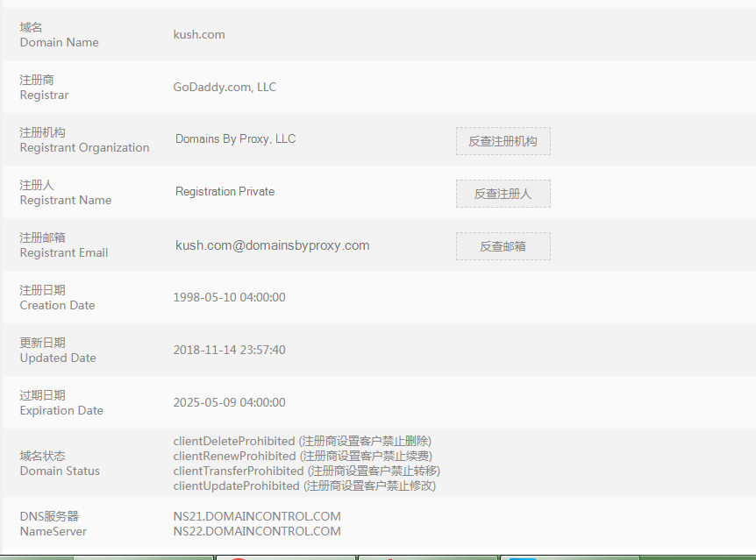Click the 反查注册人 button

click(503, 194)
